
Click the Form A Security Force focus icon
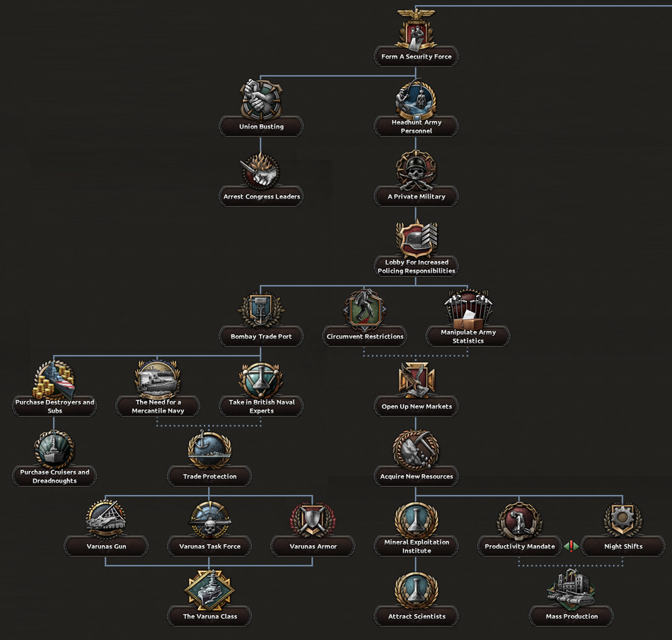[x=416, y=30]
